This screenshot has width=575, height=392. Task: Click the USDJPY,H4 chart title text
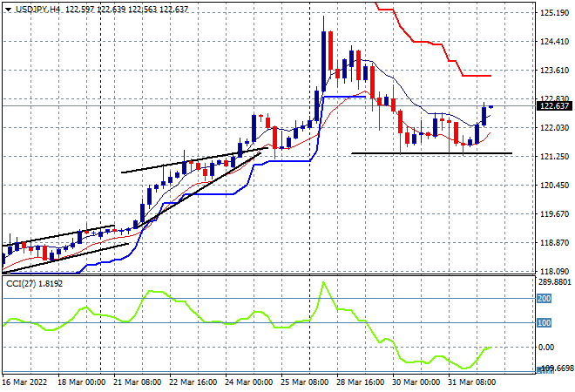tap(37, 10)
